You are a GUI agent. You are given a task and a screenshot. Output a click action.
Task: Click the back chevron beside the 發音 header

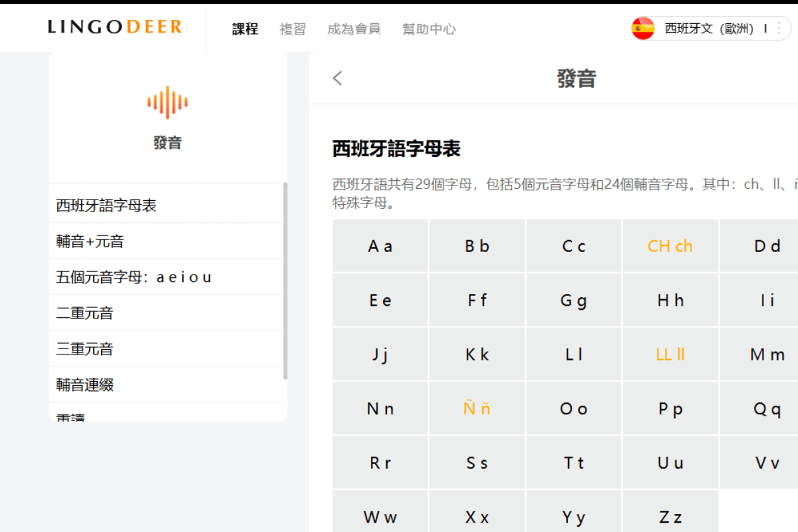[336, 78]
